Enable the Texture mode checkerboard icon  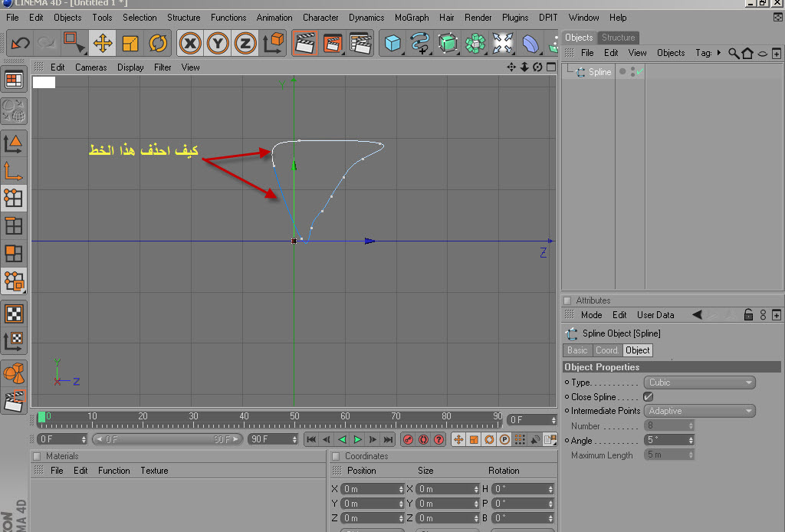[x=14, y=314]
